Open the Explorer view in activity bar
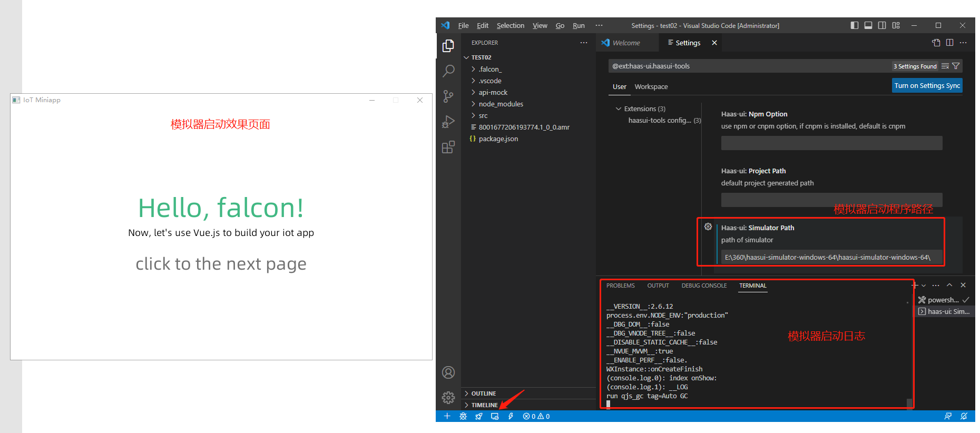 448,46
